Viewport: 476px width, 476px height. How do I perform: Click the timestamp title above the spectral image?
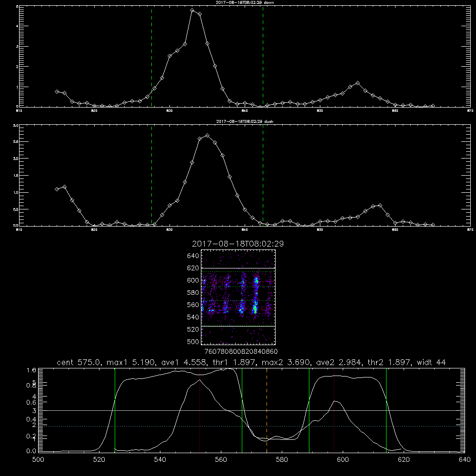point(238,244)
